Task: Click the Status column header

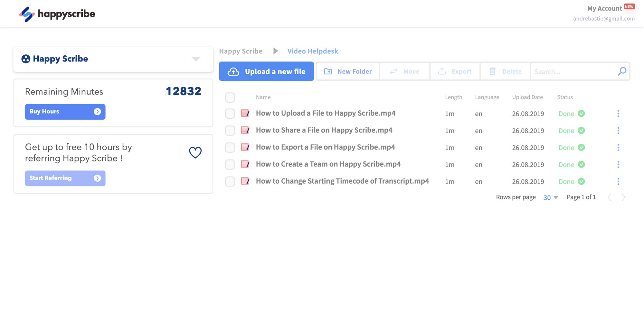Action: click(x=565, y=97)
